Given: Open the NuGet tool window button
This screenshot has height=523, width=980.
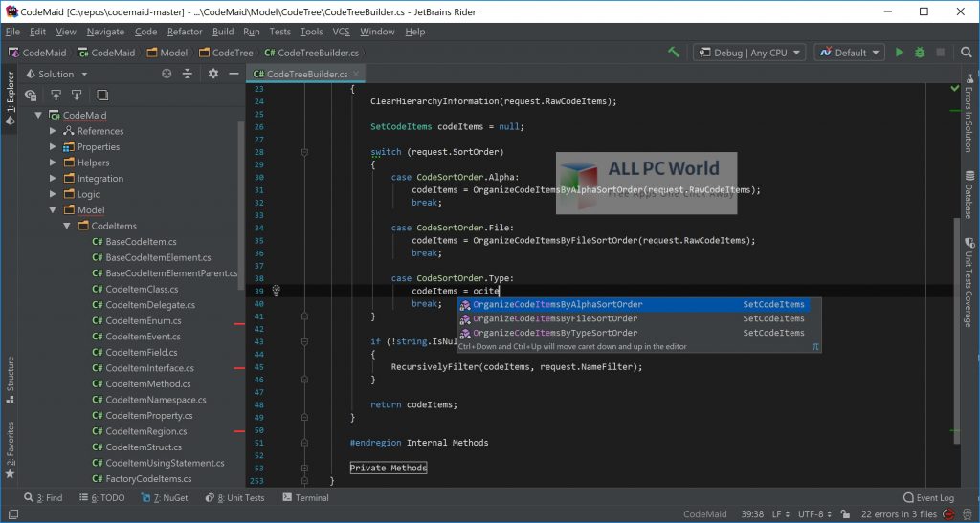Looking at the screenshot, I should pyautogui.click(x=165, y=497).
